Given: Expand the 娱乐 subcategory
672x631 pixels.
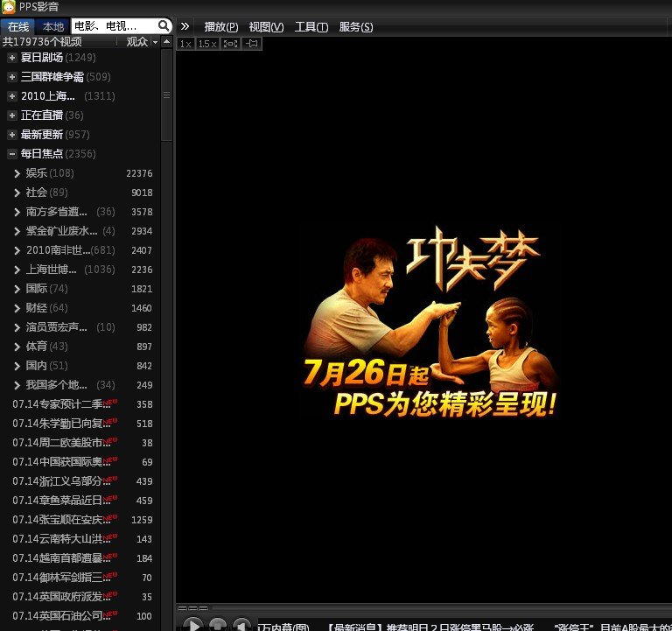Looking at the screenshot, I should 17,173.
